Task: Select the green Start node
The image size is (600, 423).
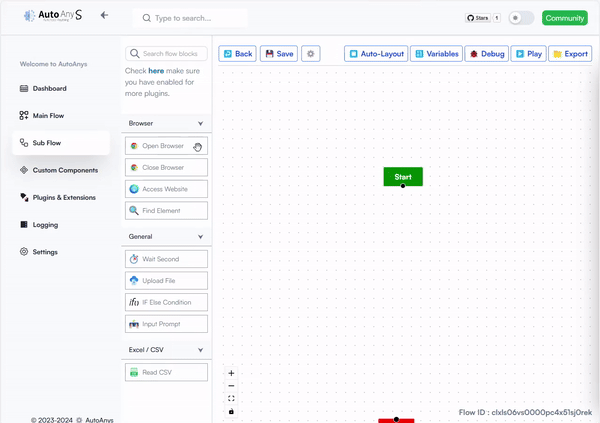Action: coord(403,176)
